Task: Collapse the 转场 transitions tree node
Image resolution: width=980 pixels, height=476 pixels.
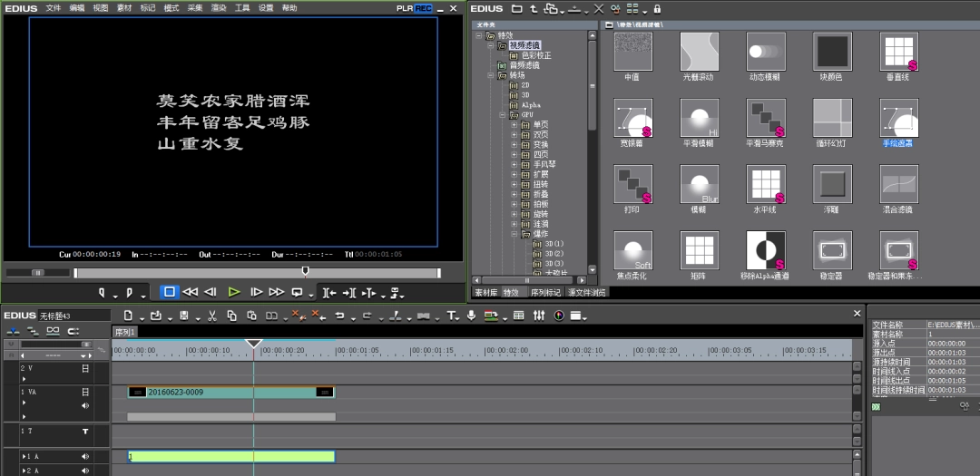Action: click(x=490, y=75)
